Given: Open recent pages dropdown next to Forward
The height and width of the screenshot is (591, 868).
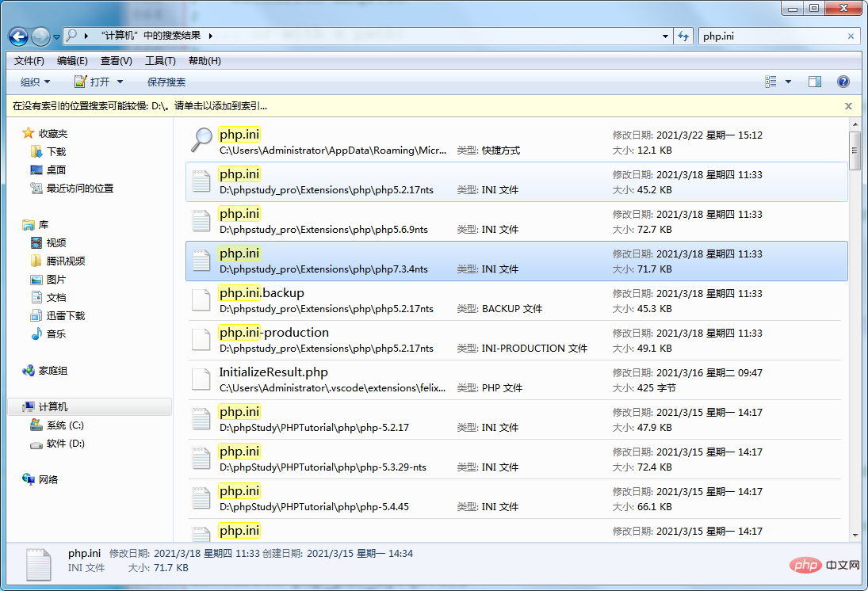Looking at the screenshot, I should pos(56,37).
